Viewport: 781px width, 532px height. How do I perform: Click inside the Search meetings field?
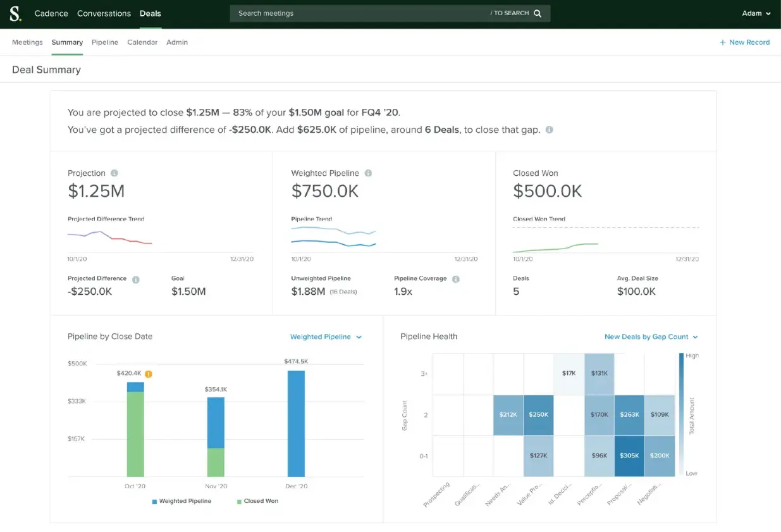[x=316, y=13]
